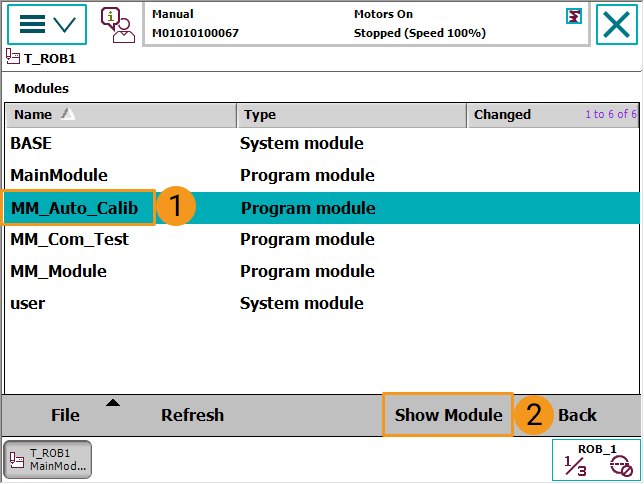Close the Modules view with X
Screen dimensions: 644x484
pos(617,24)
